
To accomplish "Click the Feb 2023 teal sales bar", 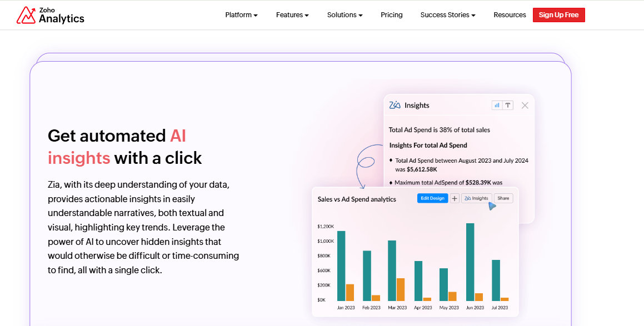I will [367, 275].
